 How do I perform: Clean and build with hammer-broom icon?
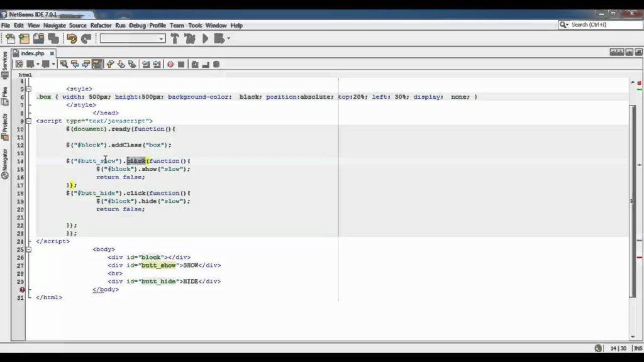190,38
